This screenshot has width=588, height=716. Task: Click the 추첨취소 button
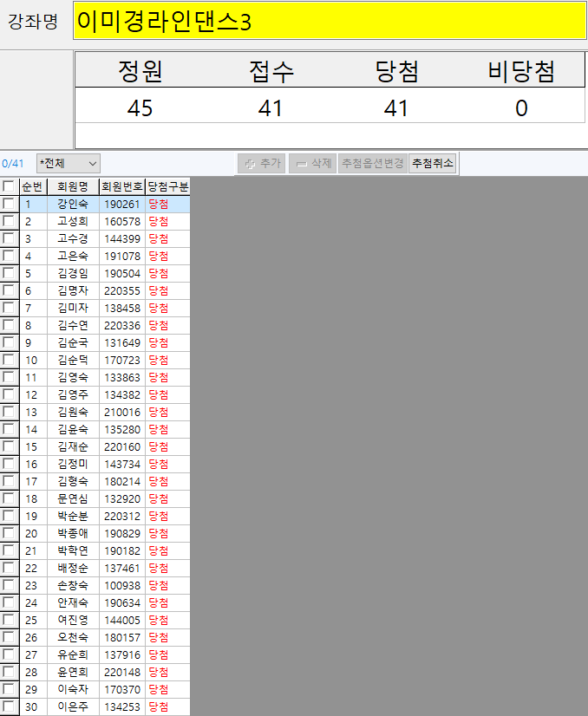point(433,164)
